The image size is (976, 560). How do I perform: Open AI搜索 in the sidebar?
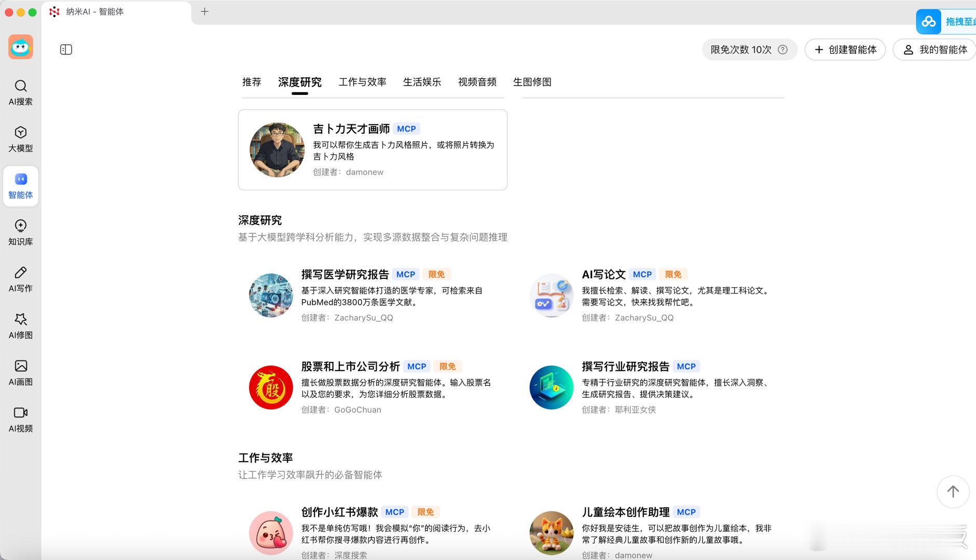click(x=21, y=93)
